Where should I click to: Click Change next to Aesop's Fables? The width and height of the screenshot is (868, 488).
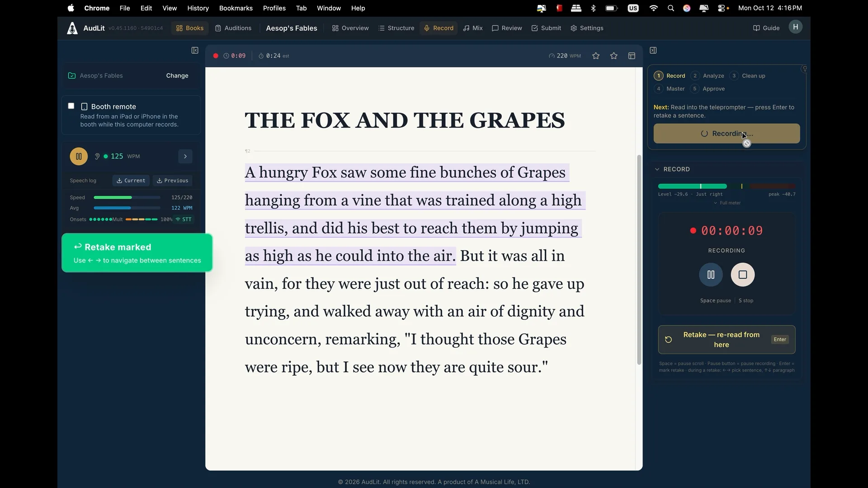pyautogui.click(x=177, y=75)
